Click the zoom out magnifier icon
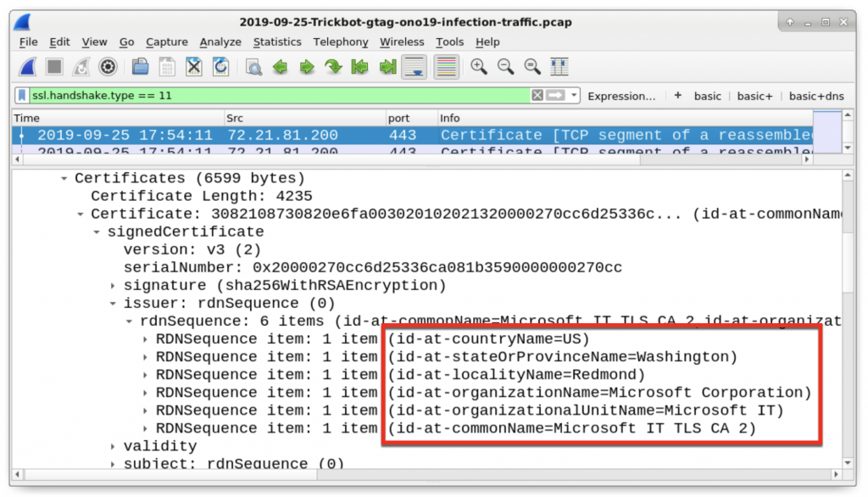Screen dimensions: 868x497 tap(505, 67)
